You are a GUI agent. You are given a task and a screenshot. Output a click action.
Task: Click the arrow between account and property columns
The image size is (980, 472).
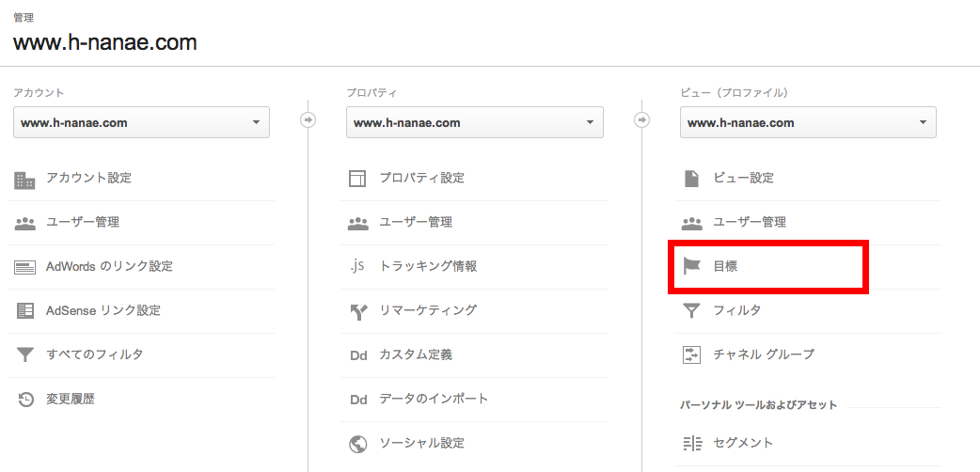click(308, 120)
